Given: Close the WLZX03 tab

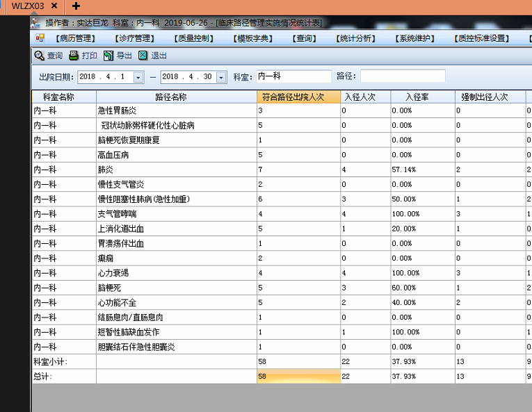Looking at the screenshot, I should pos(54,6).
